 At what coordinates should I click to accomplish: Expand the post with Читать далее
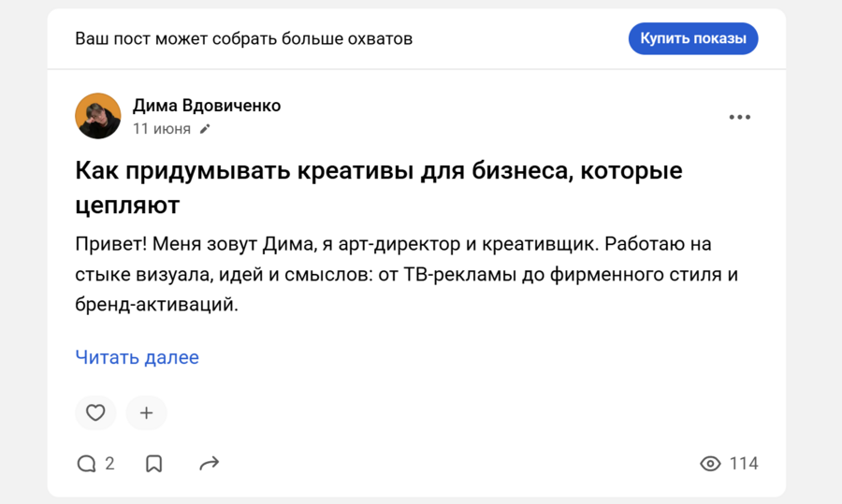(x=137, y=357)
